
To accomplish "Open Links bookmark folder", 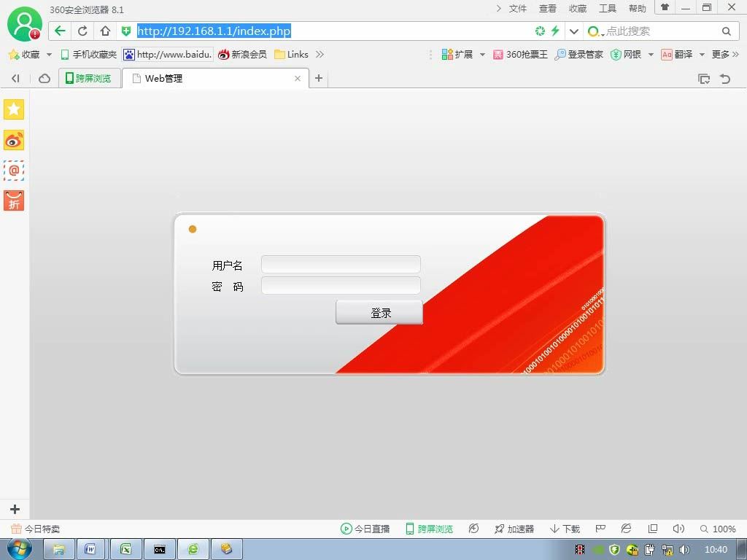I will (291, 54).
